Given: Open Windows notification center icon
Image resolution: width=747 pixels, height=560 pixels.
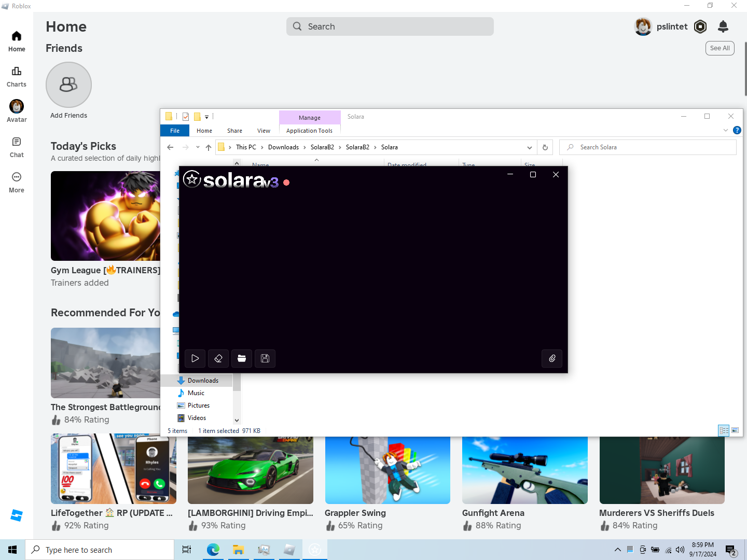Looking at the screenshot, I should [731, 550].
